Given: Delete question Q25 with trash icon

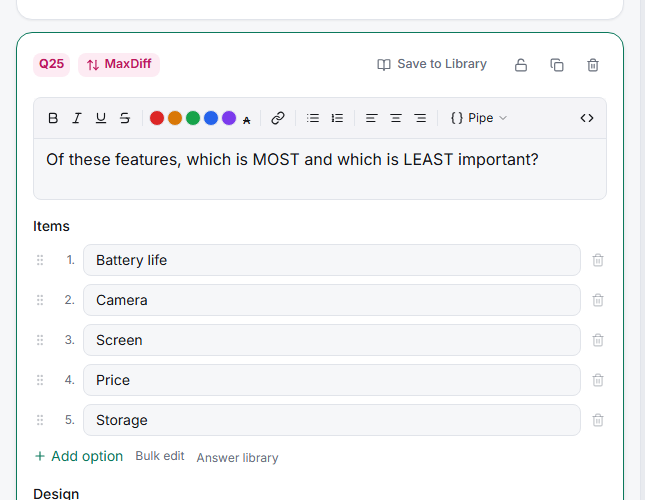Looking at the screenshot, I should pyautogui.click(x=593, y=65).
